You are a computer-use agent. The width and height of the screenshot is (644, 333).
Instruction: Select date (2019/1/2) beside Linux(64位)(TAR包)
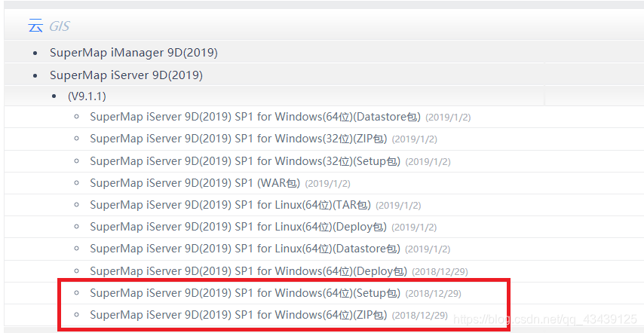click(398, 206)
